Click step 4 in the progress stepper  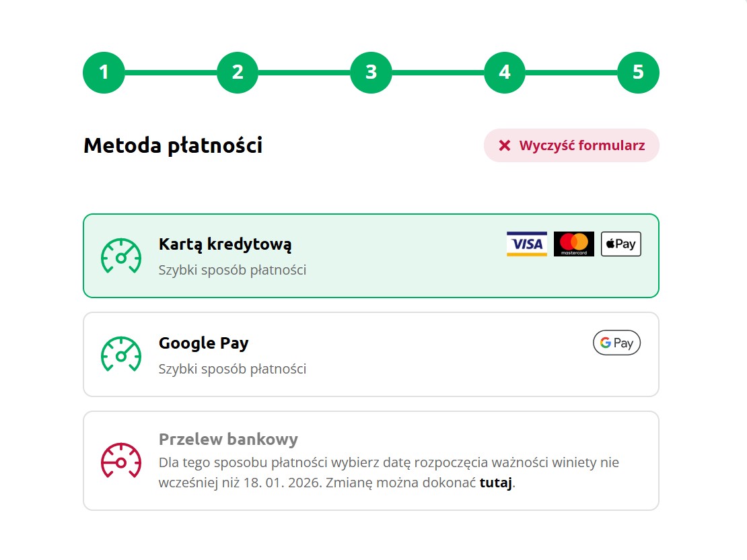[504, 72]
